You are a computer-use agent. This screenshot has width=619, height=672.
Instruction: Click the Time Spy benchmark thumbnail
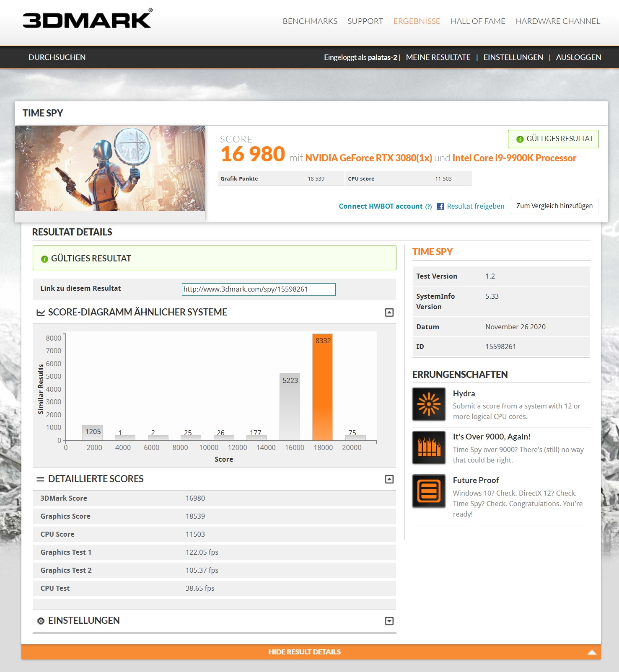click(x=110, y=168)
